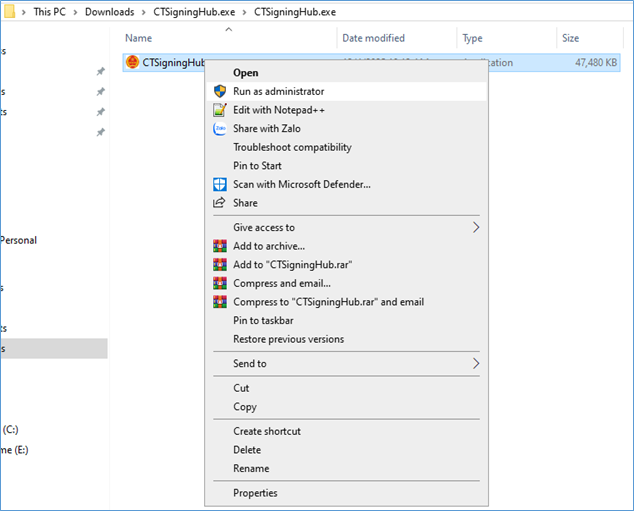Image resolution: width=634 pixels, height=511 pixels.
Task: Click the Zalo icon in context menu
Action: click(x=220, y=129)
